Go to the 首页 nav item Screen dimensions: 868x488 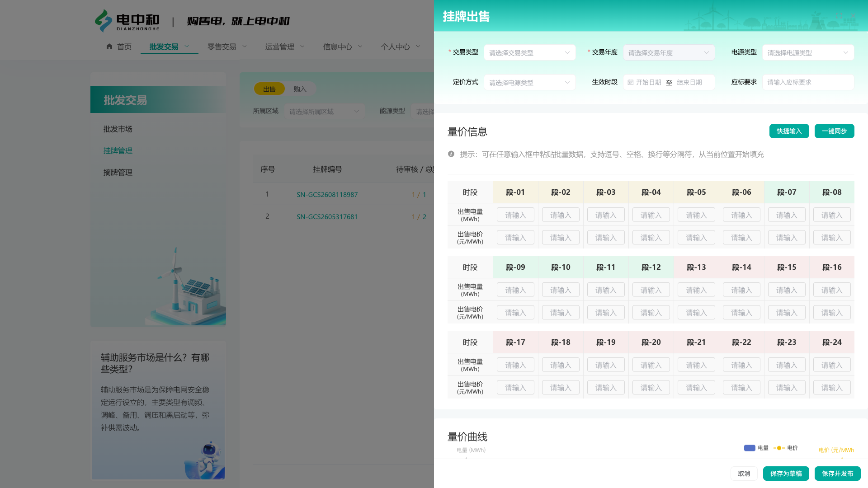coord(119,47)
